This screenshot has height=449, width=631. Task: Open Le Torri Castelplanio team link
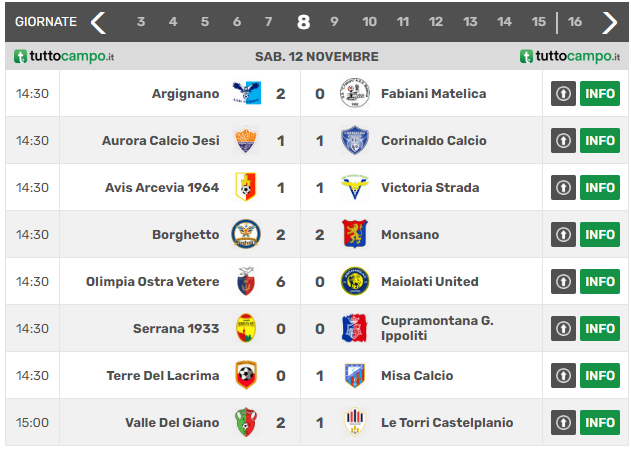(x=447, y=422)
